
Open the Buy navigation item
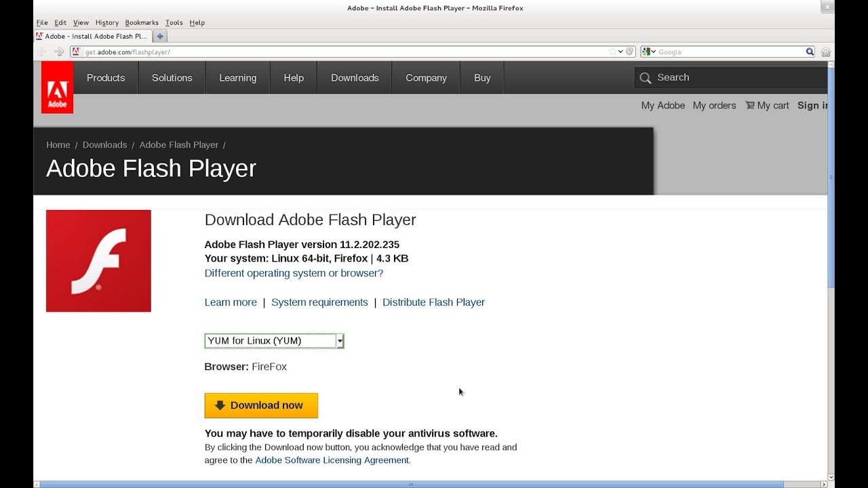point(482,78)
